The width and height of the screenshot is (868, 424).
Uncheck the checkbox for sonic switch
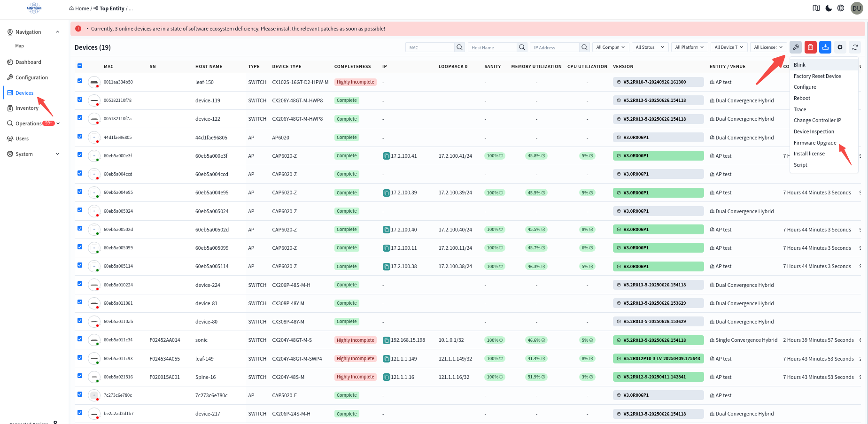coord(80,339)
